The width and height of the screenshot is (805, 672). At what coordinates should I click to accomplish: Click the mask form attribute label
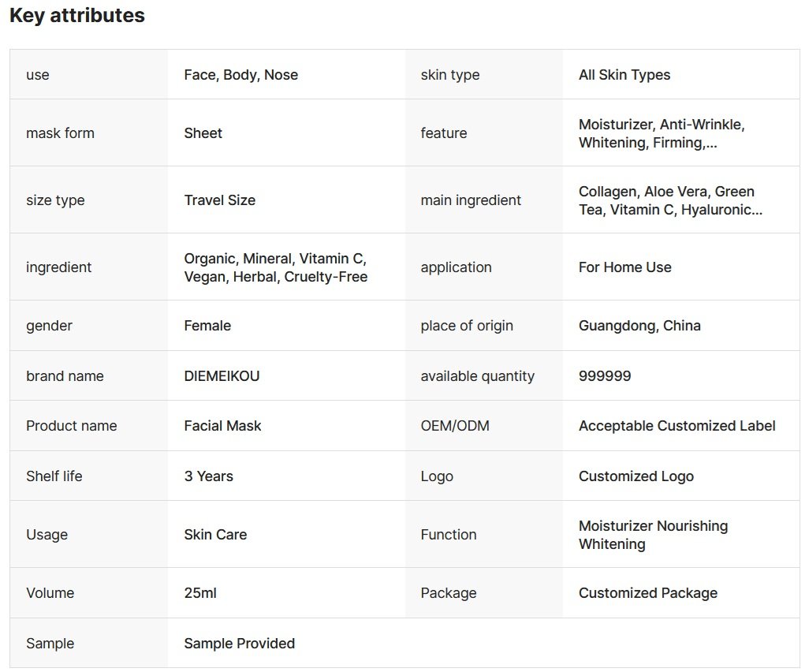(60, 133)
